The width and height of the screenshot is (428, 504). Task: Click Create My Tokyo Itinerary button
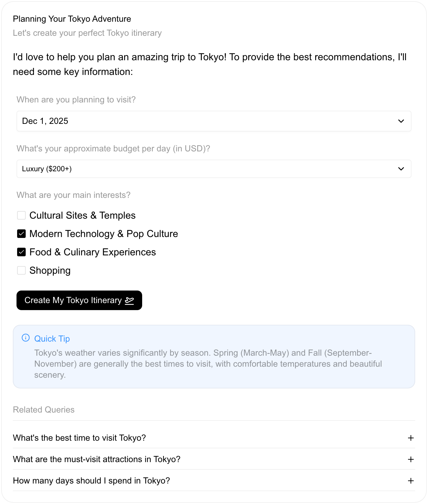click(x=79, y=300)
